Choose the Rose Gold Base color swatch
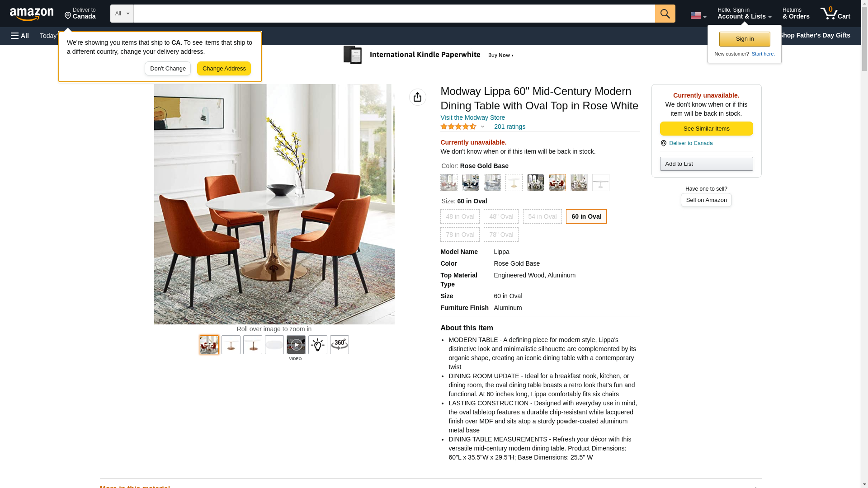Viewport: 868px width, 488px height. point(557,183)
